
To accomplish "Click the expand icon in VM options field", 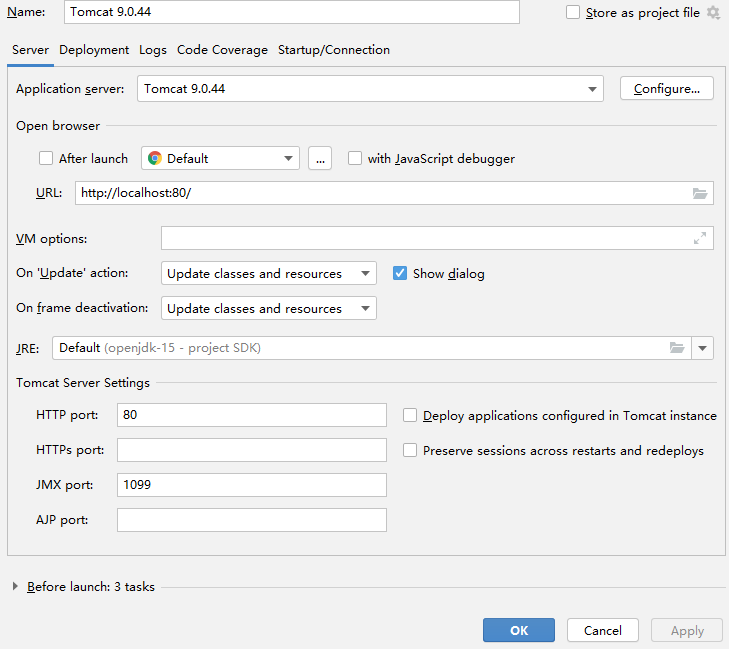I will click(x=700, y=238).
